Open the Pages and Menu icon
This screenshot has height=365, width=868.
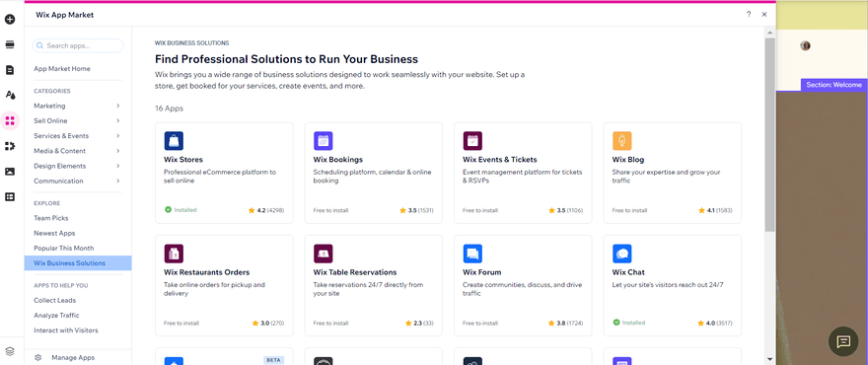click(x=10, y=70)
